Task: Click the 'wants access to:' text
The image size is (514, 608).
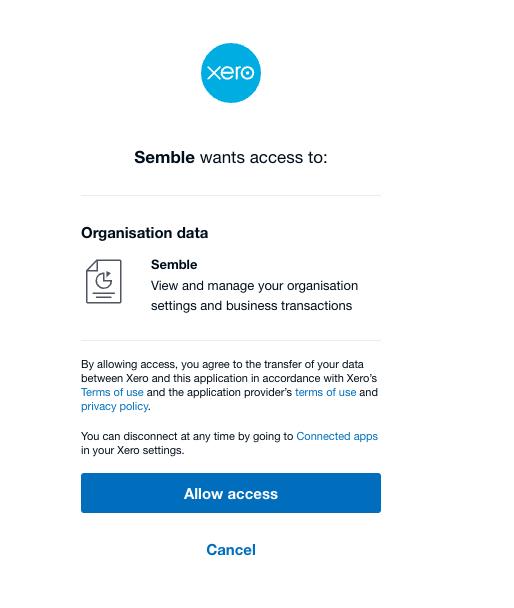Action: point(264,157)
